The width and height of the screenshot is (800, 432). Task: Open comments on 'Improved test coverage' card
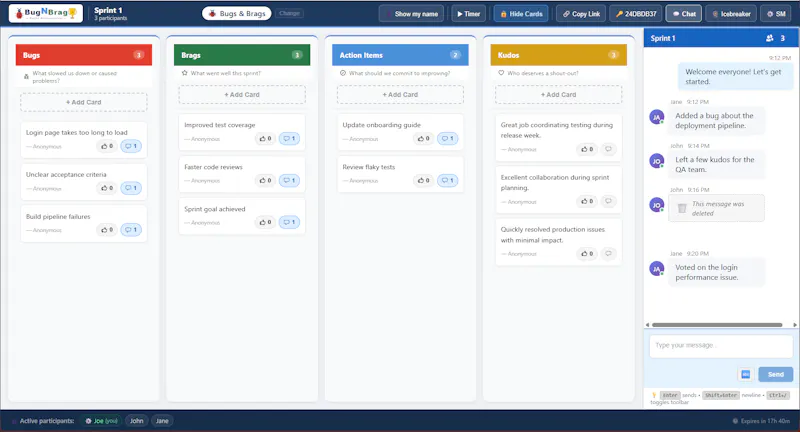289,139
